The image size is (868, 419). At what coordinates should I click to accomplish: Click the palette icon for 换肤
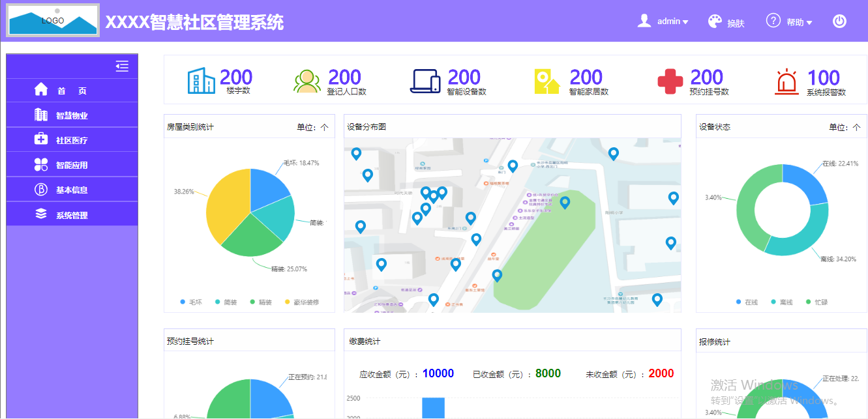pos(715,22)
